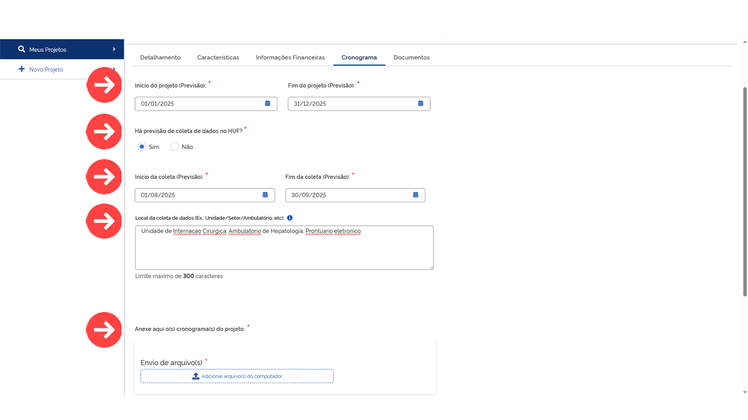The width and height of the screenshot is (748, 420).
Task: Open calendar for Início da coleta date
Action: click(x=265, y=195)
